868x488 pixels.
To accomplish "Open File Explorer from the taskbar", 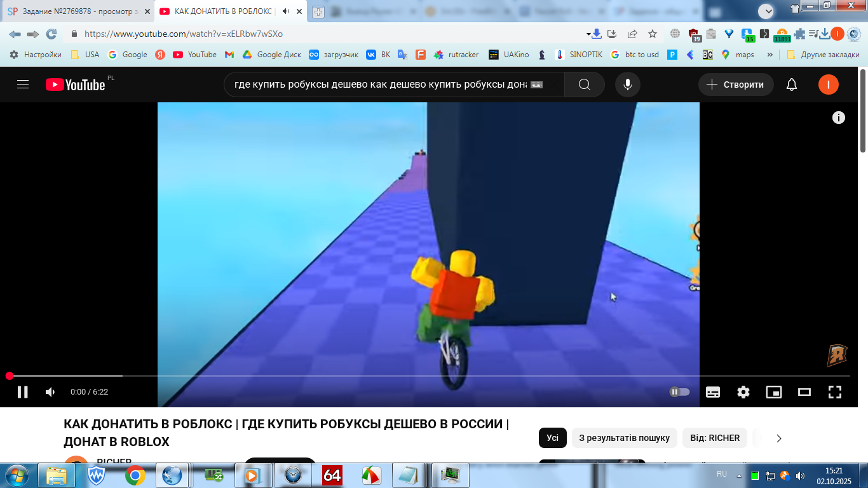I will (x=57, y=475).
